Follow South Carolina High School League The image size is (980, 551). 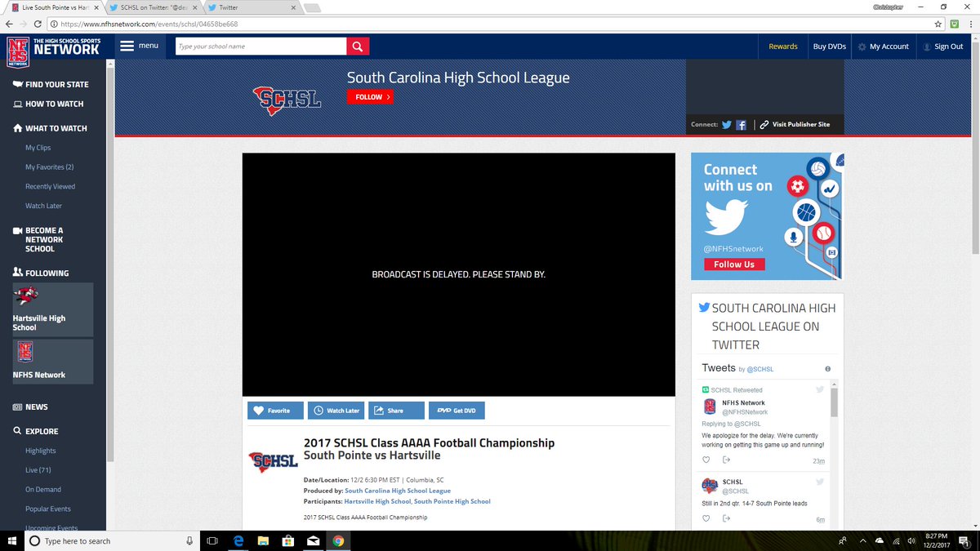point(369,96)
